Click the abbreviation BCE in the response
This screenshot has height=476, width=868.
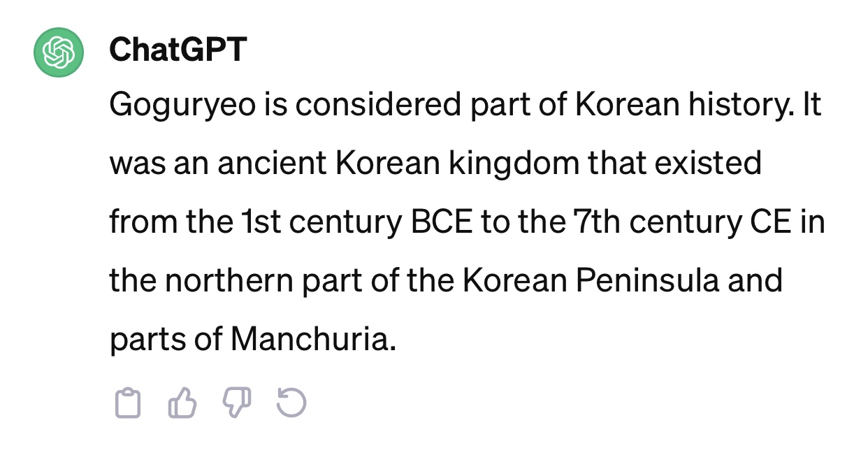coord(437,222)
